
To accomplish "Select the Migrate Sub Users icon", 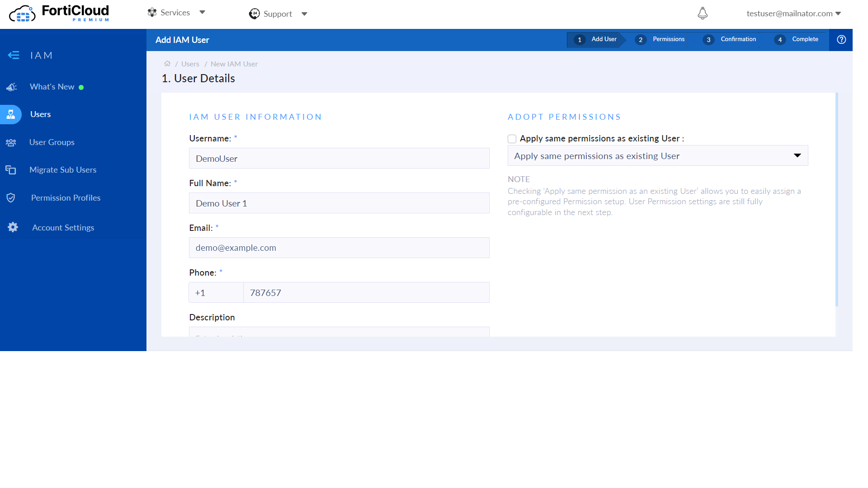I will (x=11, y=169).
